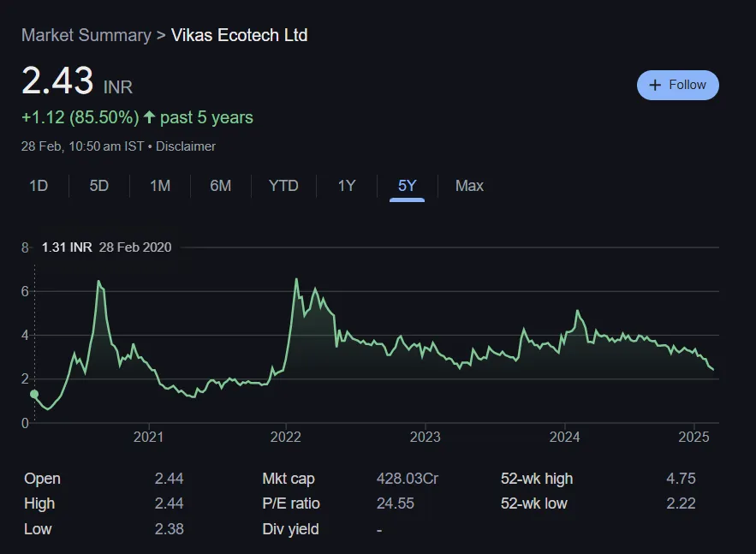Click the 2023 label on the chart axis

pyautogui.click(x=426, y=437)
